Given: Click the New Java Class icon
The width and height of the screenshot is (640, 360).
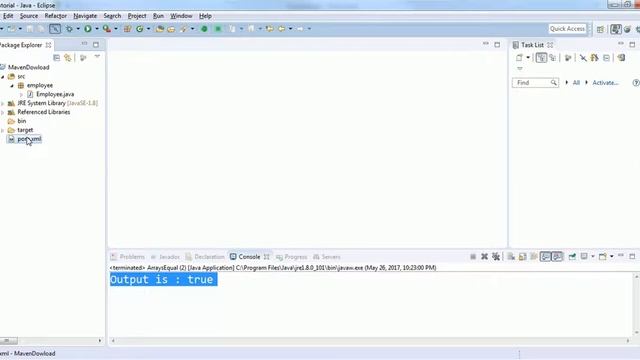Looking at the screenshot, I should [140, 29].
